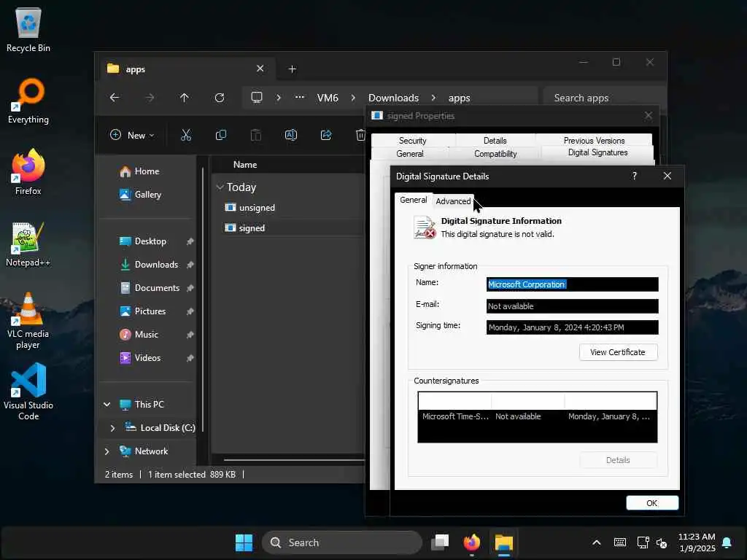Open Task View on taskbar
Screen dimensions: 747x560
click(440, 542)
